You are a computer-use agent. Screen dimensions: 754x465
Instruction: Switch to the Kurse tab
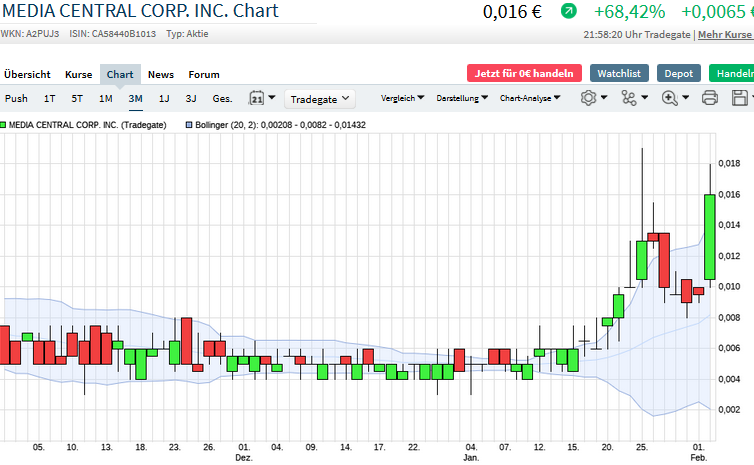pyautogui.click(x=78, y=75)
